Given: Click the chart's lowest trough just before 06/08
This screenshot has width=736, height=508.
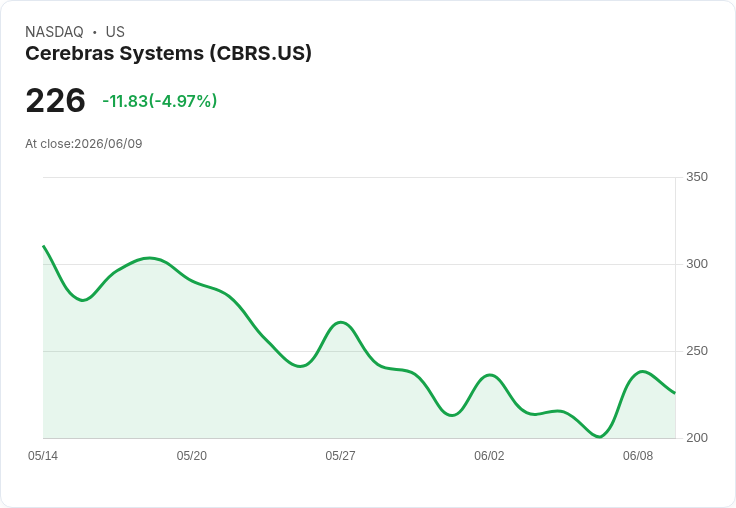Looking at the screenshot, I should point(600,437).
